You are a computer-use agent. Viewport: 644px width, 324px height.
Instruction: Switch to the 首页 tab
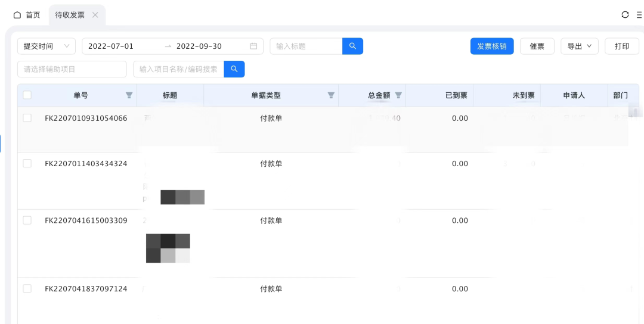(x=27, y=15)
